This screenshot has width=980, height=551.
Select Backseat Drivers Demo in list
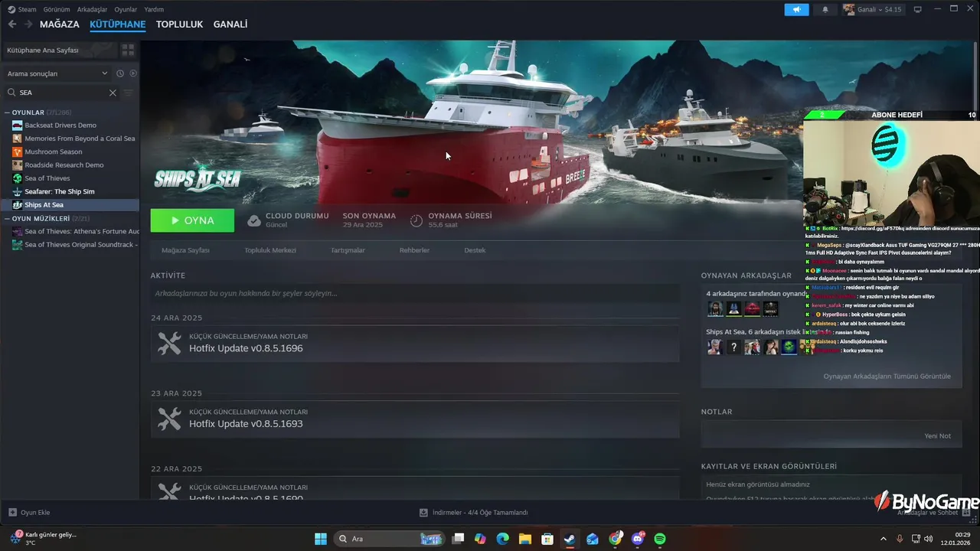70,126
